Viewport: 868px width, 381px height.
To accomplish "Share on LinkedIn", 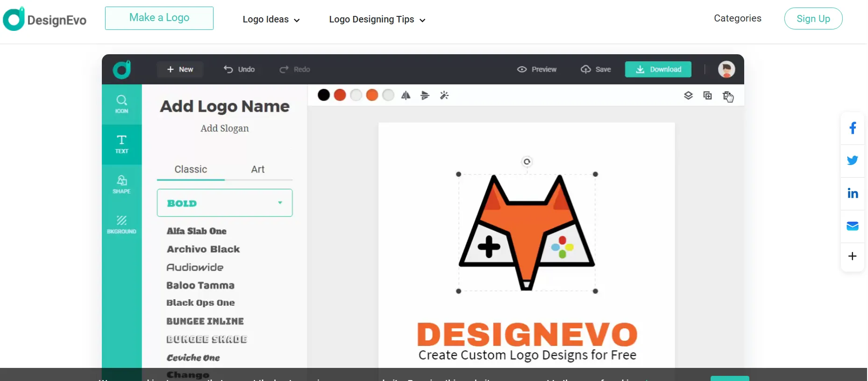I will point(853,194).
